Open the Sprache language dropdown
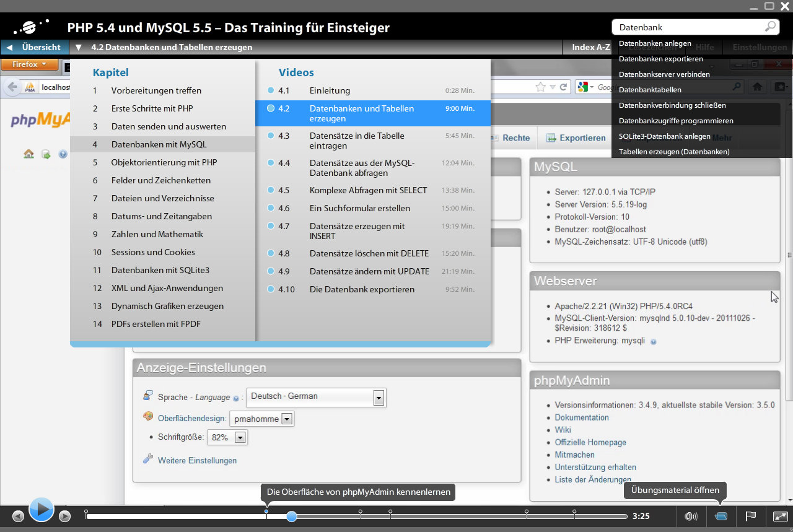 point(379,398)
